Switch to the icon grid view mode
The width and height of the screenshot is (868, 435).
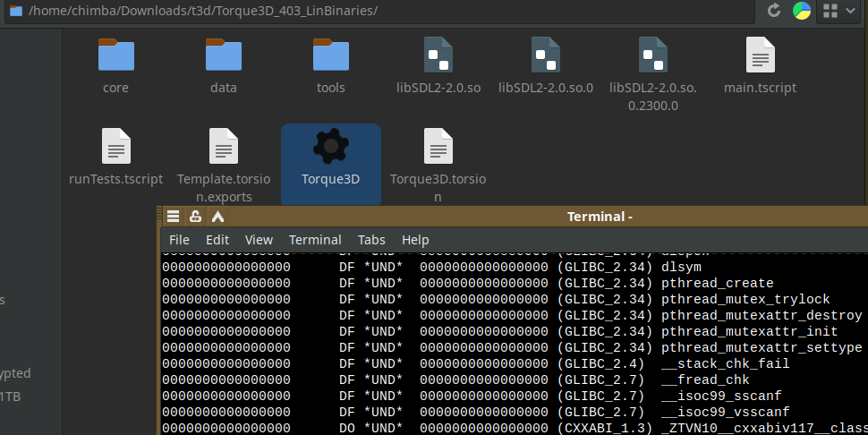click(830, 11)
